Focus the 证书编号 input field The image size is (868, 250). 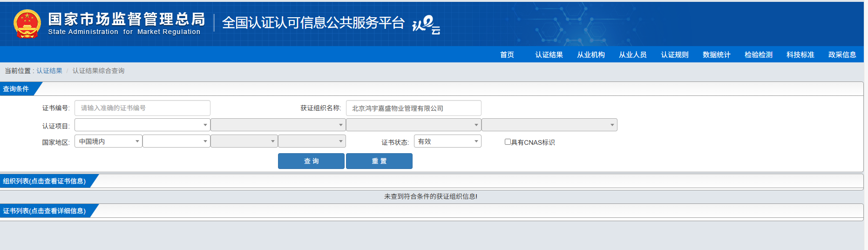click(142, 108)
